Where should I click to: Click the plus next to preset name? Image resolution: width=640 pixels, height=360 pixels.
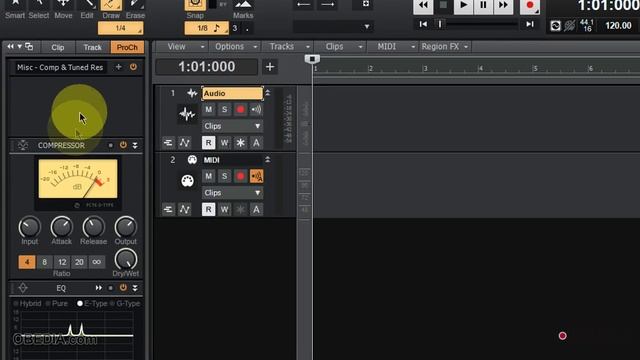pos(118,67)
